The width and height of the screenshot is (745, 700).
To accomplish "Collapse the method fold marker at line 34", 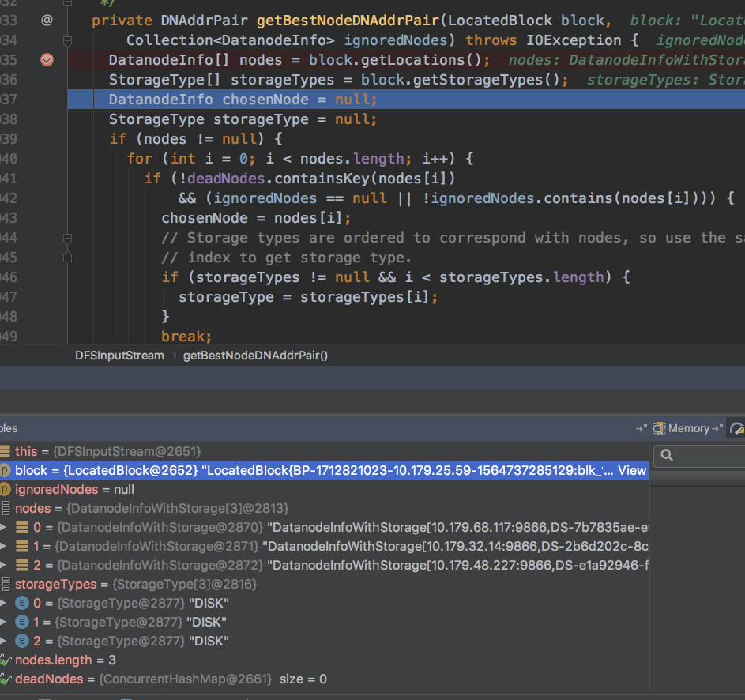I will click(x=67, y=41).
